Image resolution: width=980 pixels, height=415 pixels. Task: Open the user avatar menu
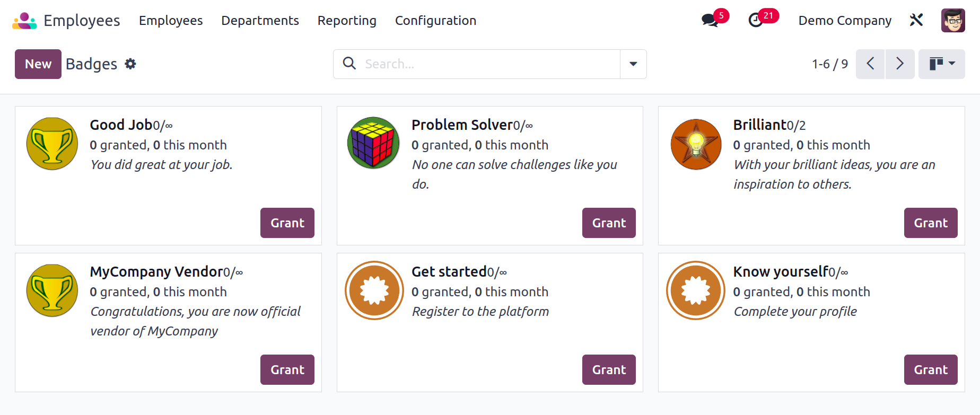(x=953, y=20)
